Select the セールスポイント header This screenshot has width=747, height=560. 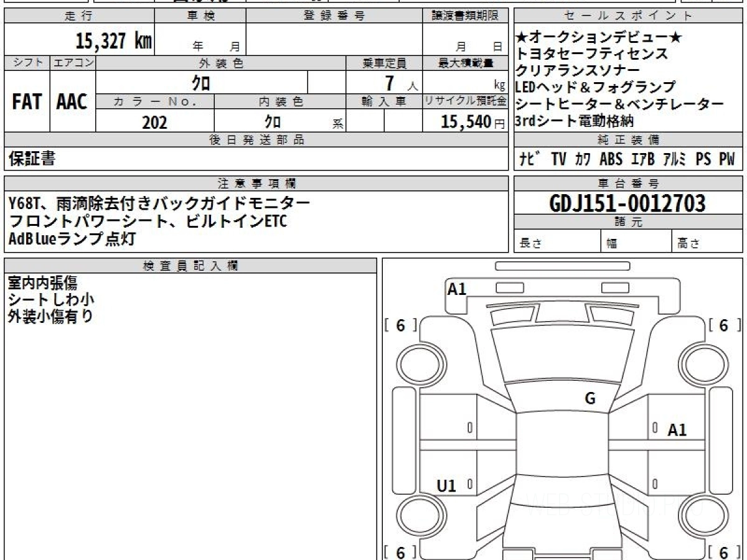click(629, 16)
